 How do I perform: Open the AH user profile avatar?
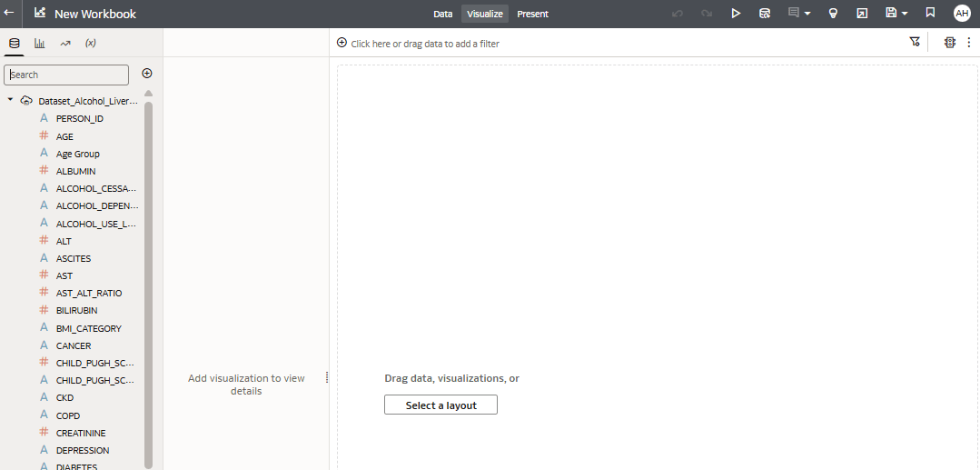point(962,13)
